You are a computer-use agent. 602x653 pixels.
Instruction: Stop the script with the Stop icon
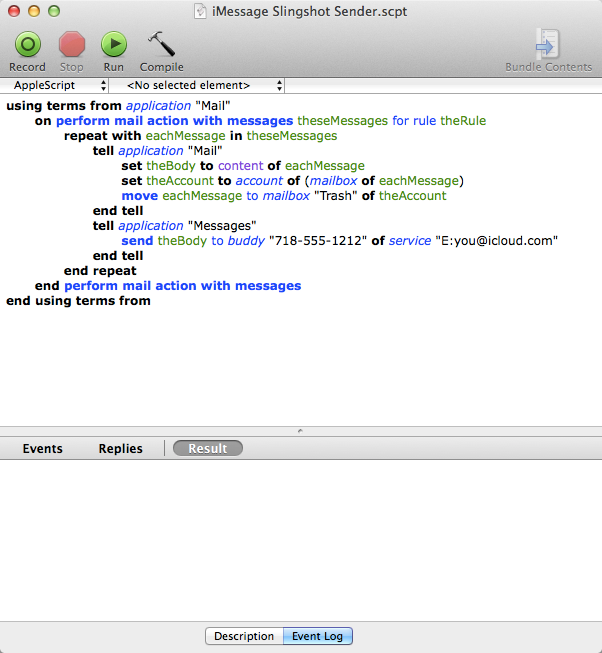[72, 45]
